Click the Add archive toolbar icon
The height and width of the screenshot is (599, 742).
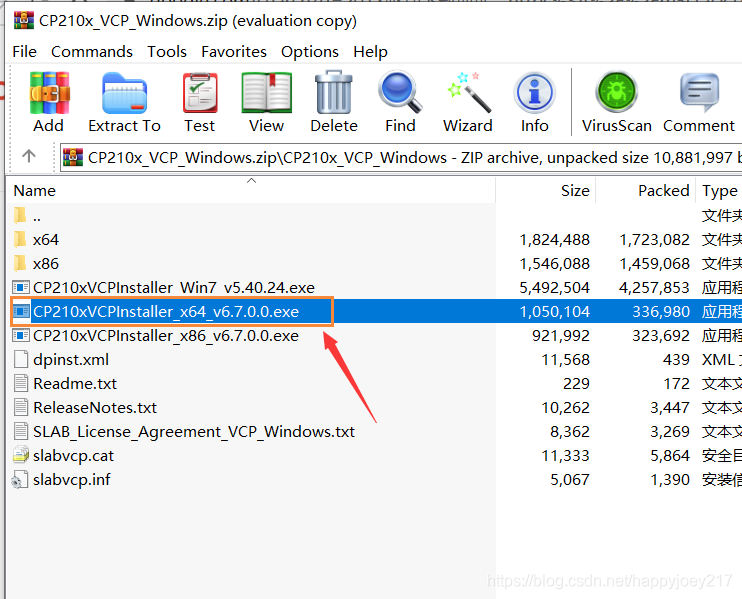(49, 93)
